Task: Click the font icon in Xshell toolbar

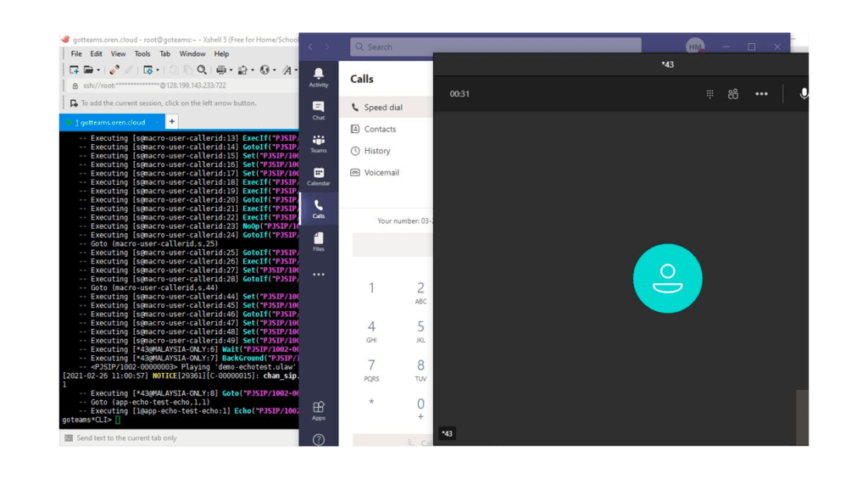Action: pyautogui.click(x=287, y=70)
